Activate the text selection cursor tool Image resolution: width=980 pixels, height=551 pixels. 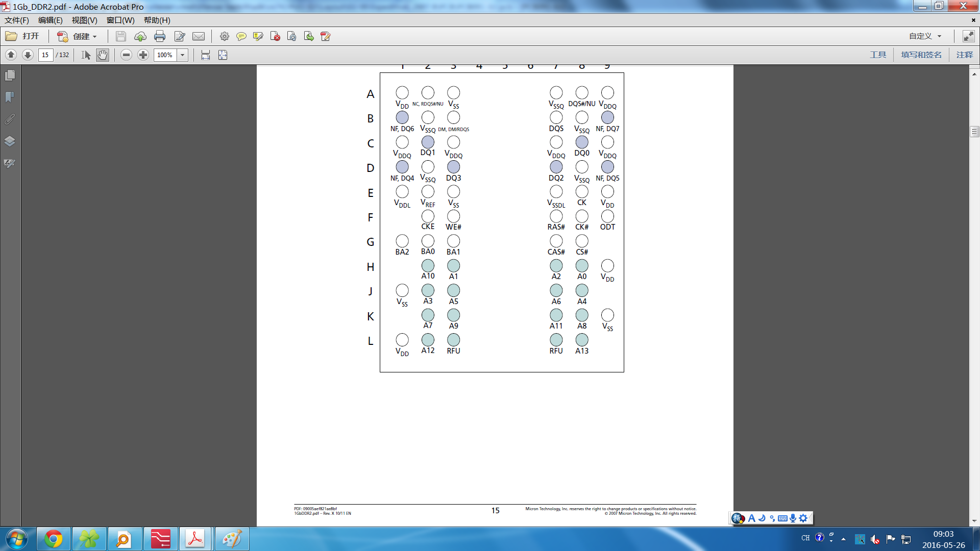pyautogui.click(x=86, y=55)
